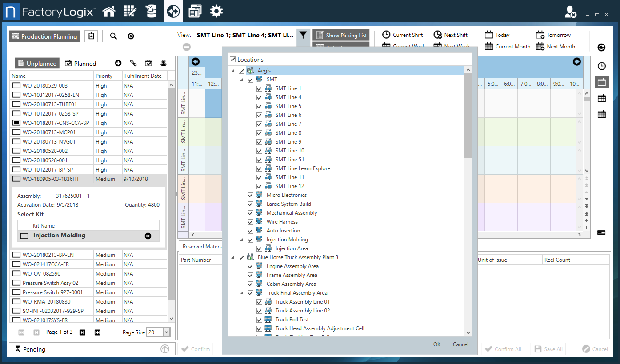The width and height of the screenshot is (620, 364).
Task: Select the Unplanned tab
Action: coord(37,64)
